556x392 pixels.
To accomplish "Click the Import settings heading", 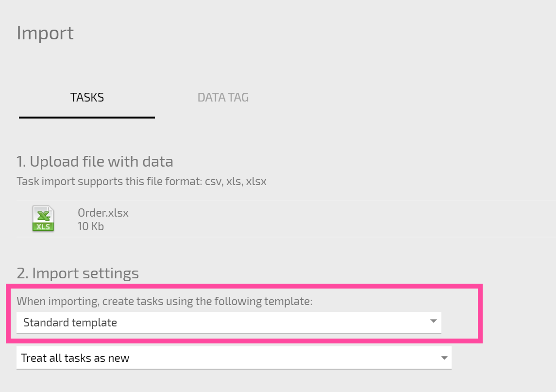I will (78, 273).
